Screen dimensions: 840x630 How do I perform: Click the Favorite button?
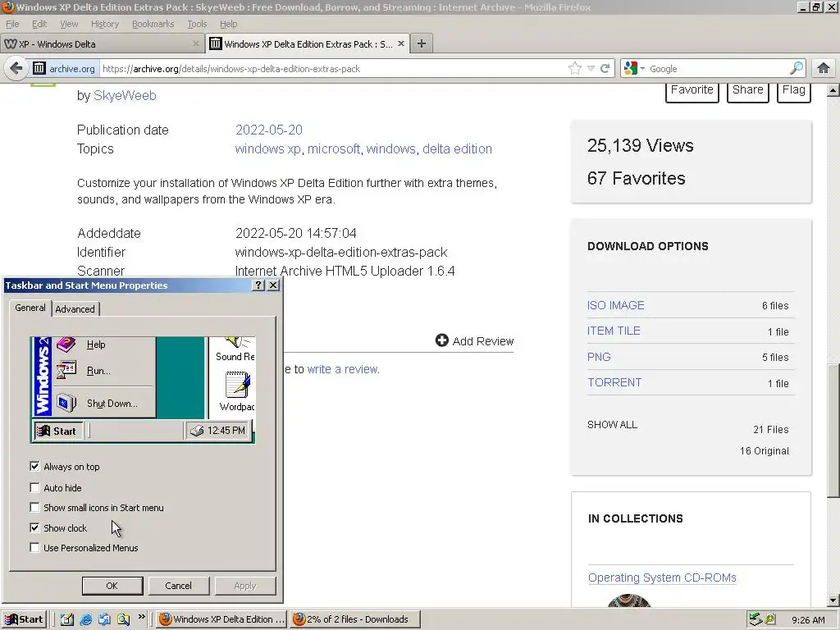click(x=692, y=90)
